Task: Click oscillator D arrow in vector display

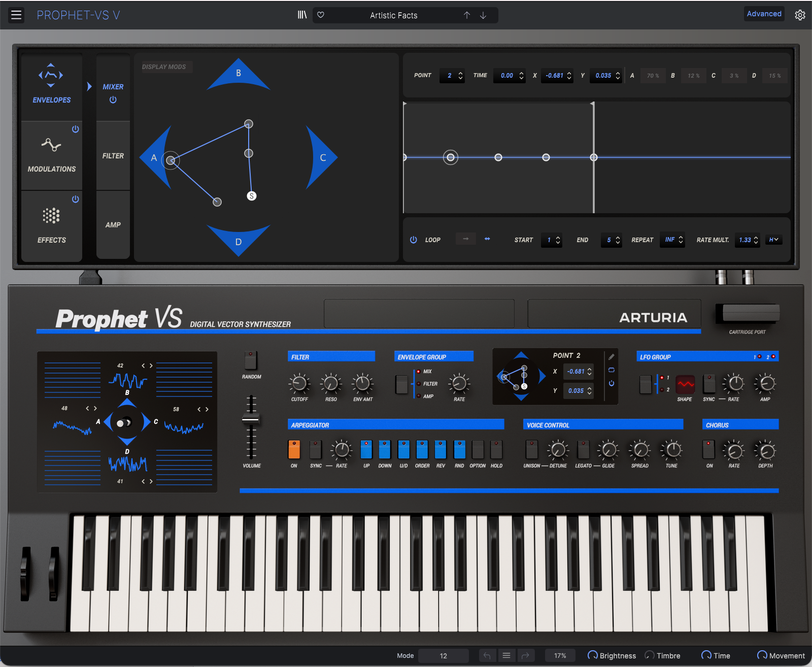Action: [x=239, y=241]
